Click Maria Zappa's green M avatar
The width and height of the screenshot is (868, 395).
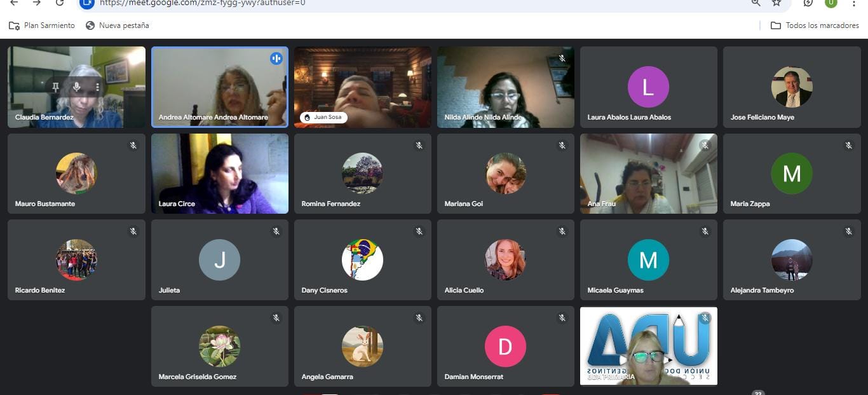coord(792,173)
